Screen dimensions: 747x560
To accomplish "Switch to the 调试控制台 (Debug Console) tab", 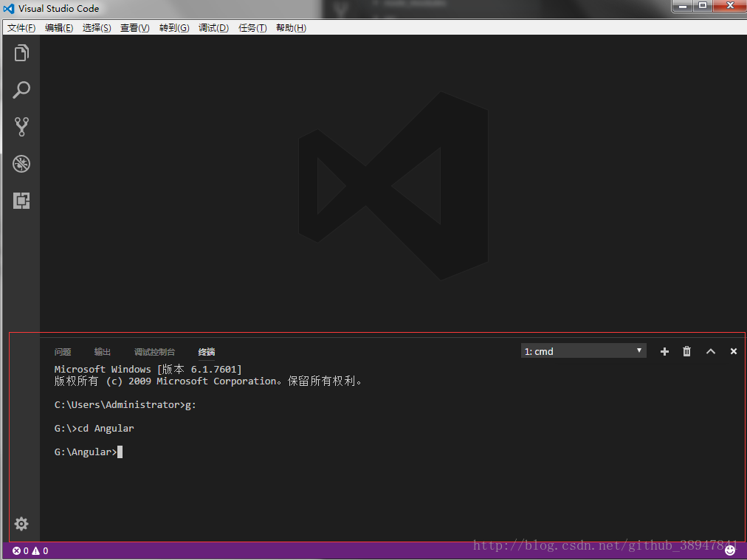I will pyautogui.click(x=154, y=352).
